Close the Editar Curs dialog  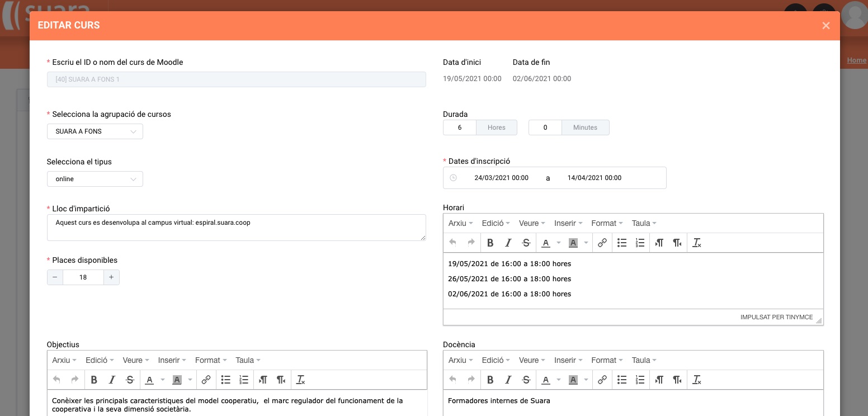[x=825, y=26]
